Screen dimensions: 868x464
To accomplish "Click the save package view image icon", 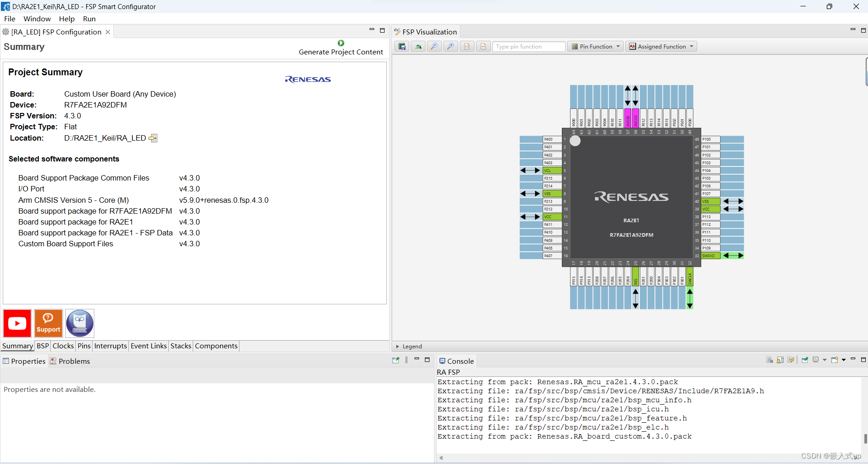I will coord(402,46).
